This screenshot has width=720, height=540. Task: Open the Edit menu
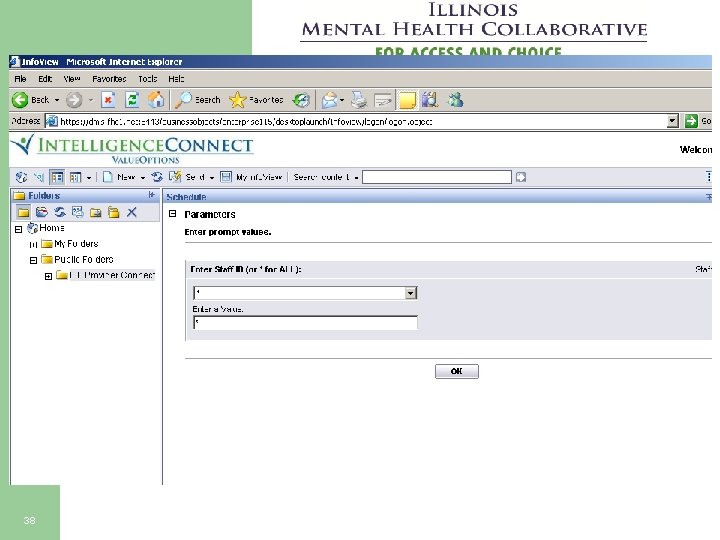(x=45, y=79)
